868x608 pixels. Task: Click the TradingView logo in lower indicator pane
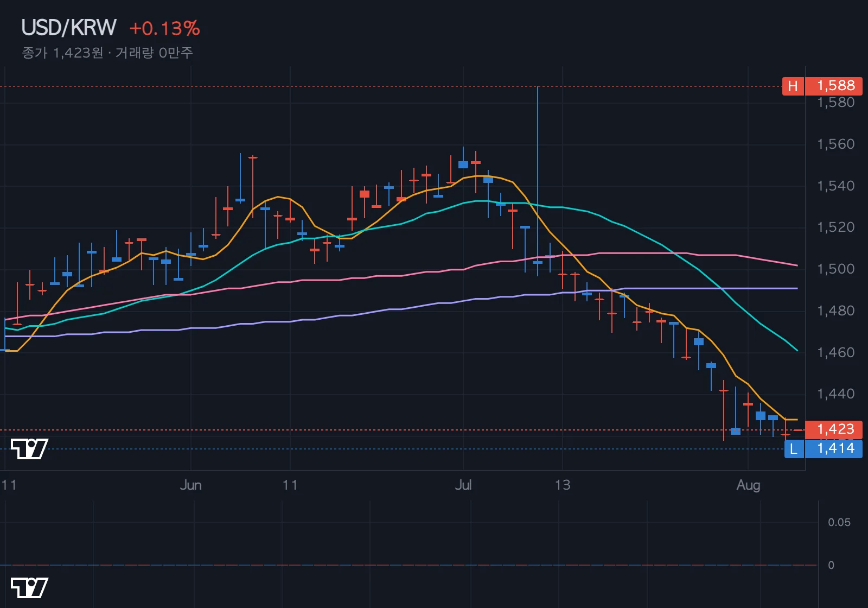click(x=29, y=588)
